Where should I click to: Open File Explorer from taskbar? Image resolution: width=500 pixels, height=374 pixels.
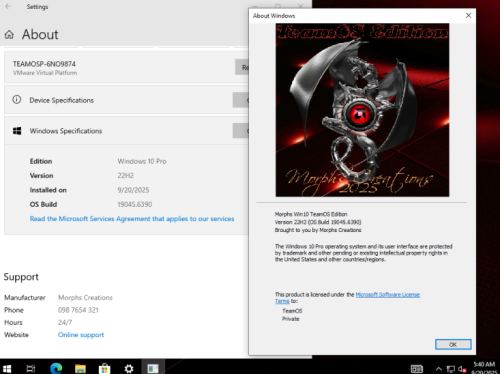80,368
